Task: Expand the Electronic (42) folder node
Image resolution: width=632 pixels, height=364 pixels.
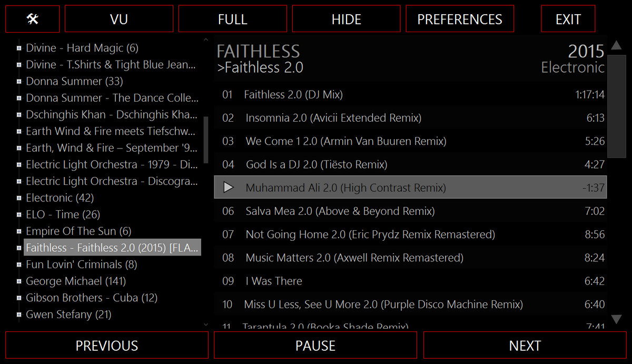Action: point(19,198)
